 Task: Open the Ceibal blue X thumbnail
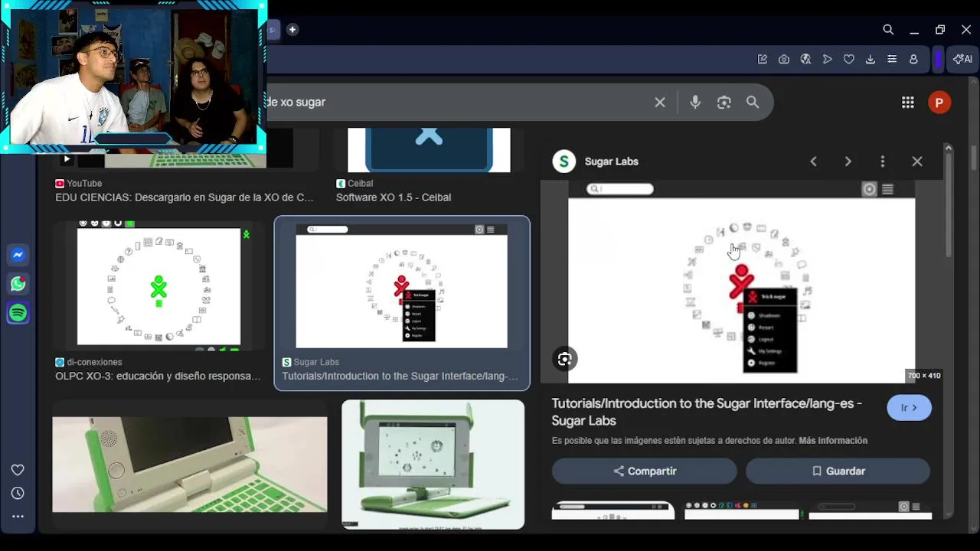[429, 150]
